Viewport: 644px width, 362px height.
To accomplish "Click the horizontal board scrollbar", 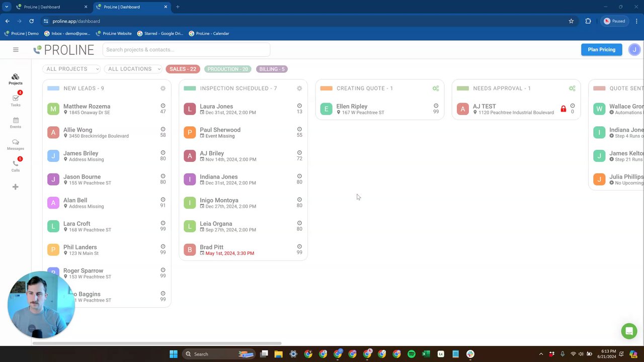I will point(156,343).
